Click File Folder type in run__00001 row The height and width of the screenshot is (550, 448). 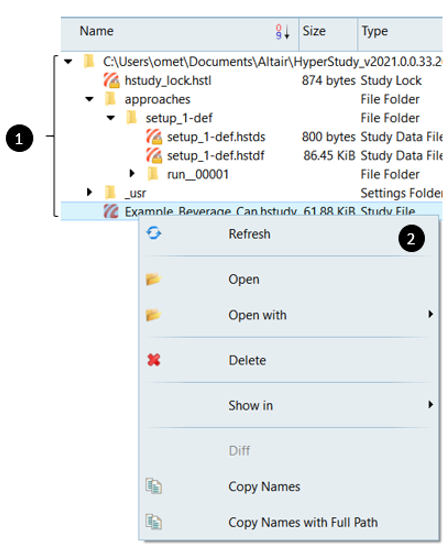390,174
